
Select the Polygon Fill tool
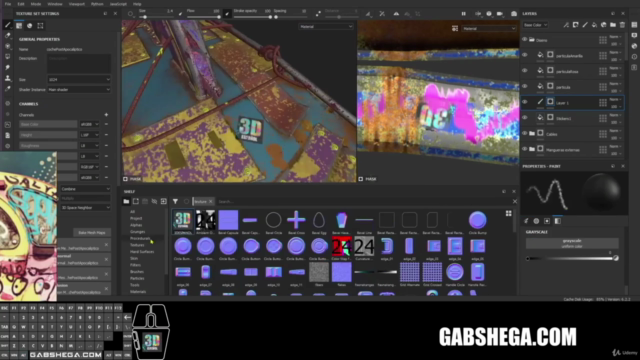[7, 57]
